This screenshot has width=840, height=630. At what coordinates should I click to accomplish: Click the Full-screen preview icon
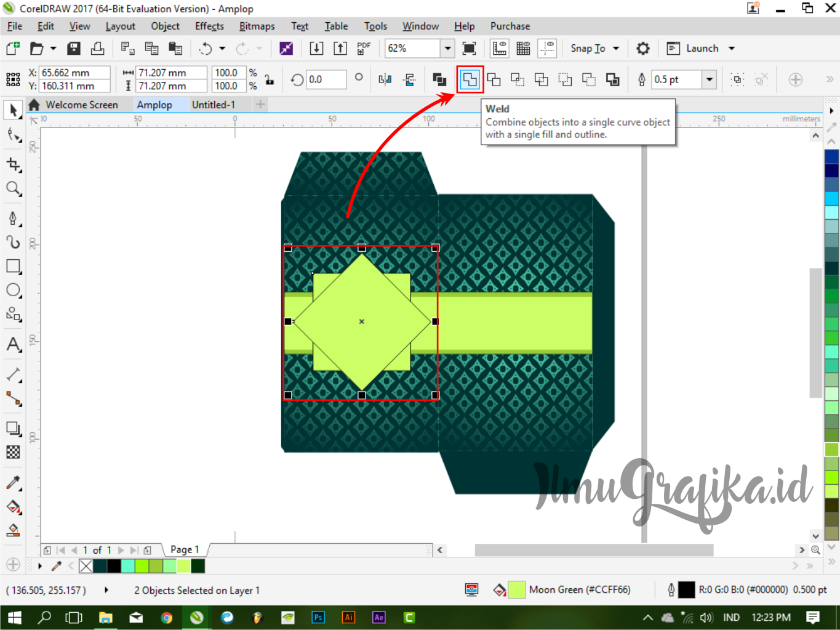point(469,48)
